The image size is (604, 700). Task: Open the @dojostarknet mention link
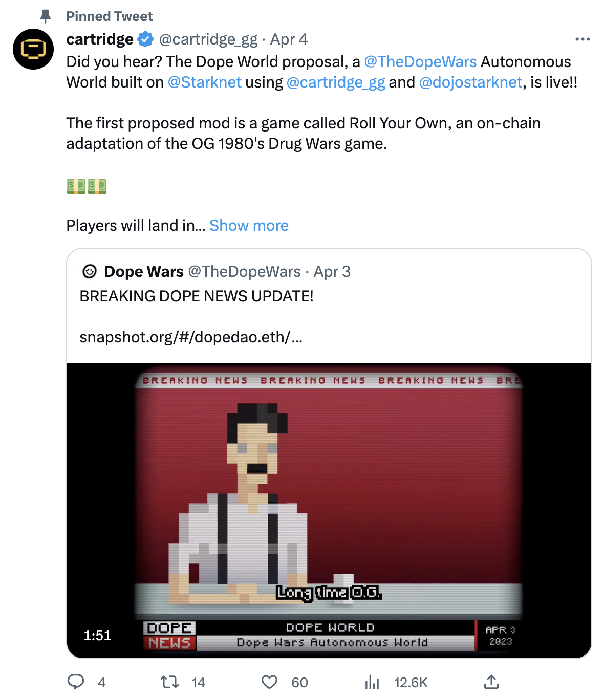470,82
